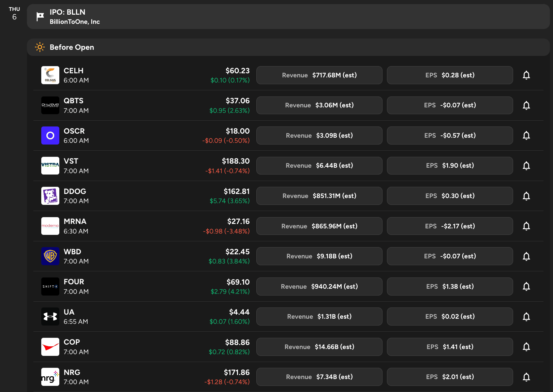Open the VST EPS $1.90 estimate

click(450, 166)
